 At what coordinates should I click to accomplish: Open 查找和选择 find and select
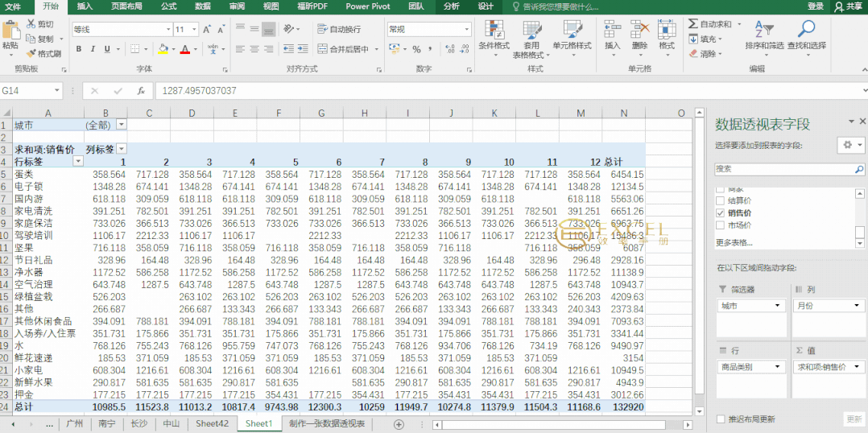pos(807,36)
